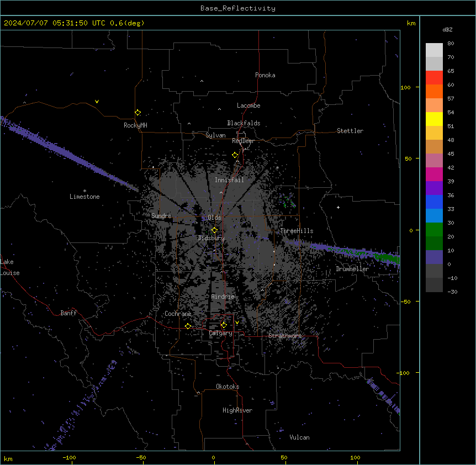Pick the red 65-60 dBZ legend swatch
This screenshot has width=476, height=465.
[434, 78]
